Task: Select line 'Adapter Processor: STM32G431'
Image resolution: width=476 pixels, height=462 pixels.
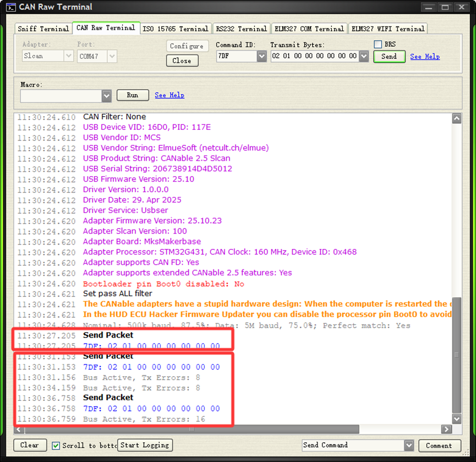Action: pos(220,252)
